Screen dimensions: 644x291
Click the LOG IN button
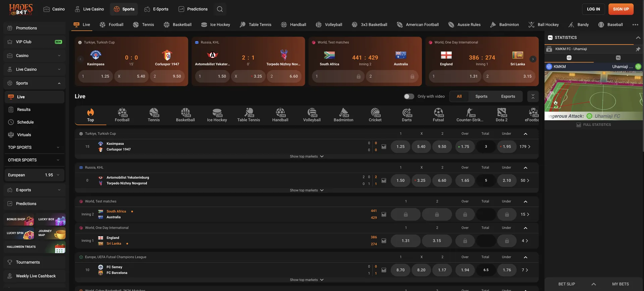(x=593, y=9)
